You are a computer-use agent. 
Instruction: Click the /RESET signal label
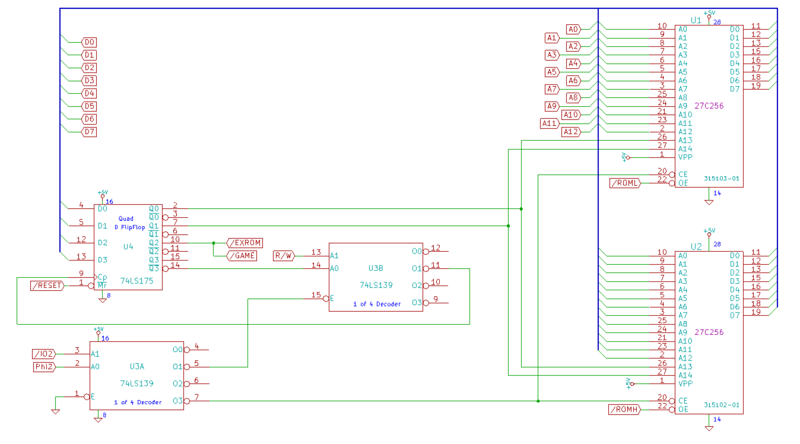click(x=46, y=286)
